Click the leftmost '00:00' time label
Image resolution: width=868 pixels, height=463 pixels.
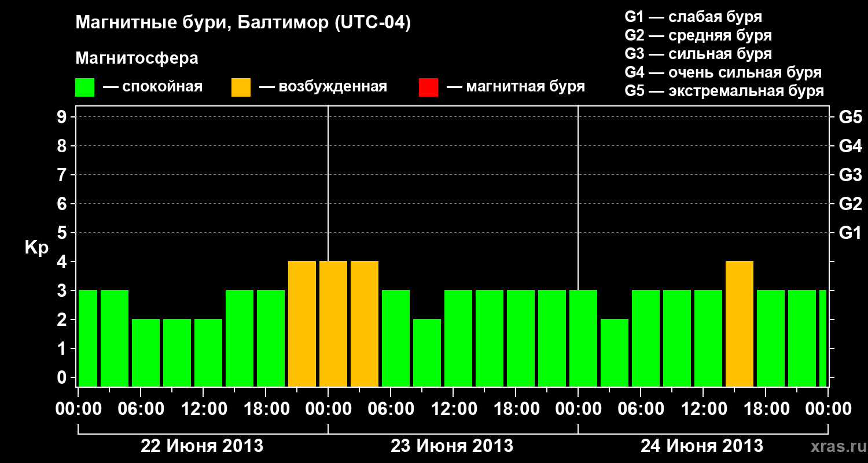tap(78, 409)
